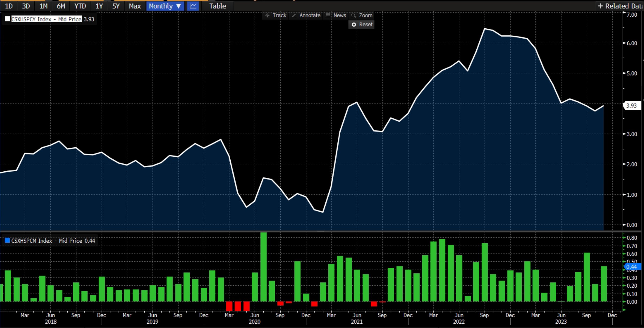Screen dimensions: 644x328
Task: Select the 5Y time range
Action: coord(116,6)
